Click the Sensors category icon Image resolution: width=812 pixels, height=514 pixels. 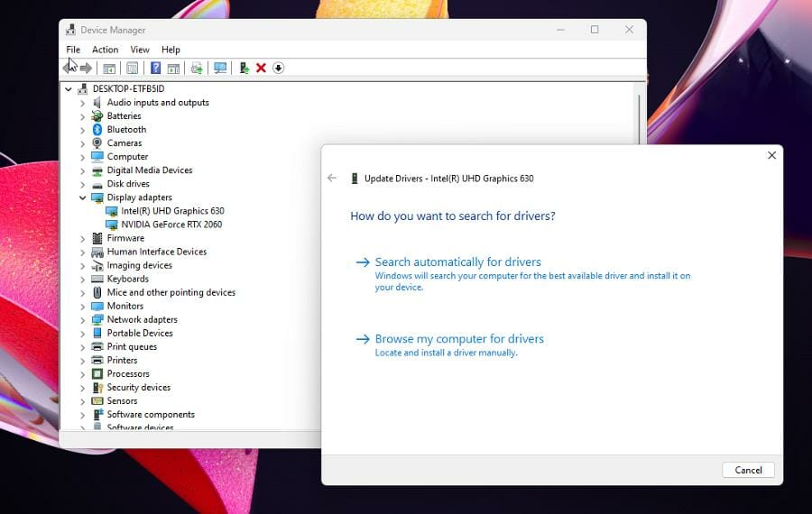[97, 400]
